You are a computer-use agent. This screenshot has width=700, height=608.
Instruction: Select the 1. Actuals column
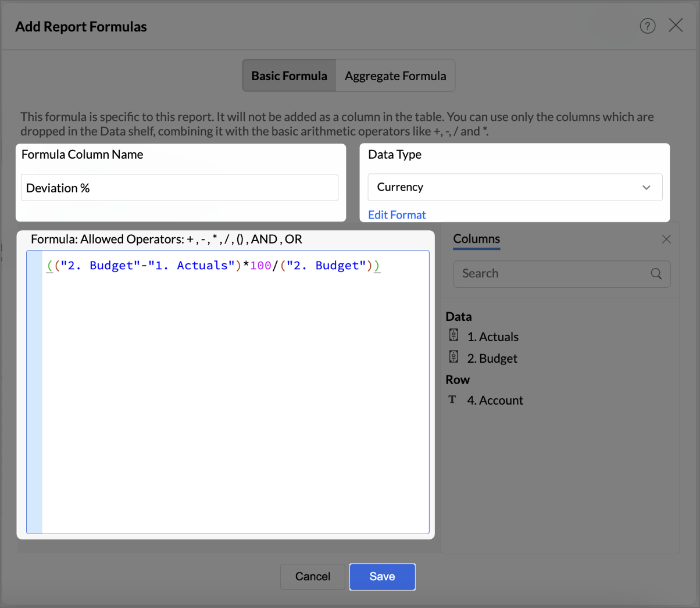pos(493,337)
